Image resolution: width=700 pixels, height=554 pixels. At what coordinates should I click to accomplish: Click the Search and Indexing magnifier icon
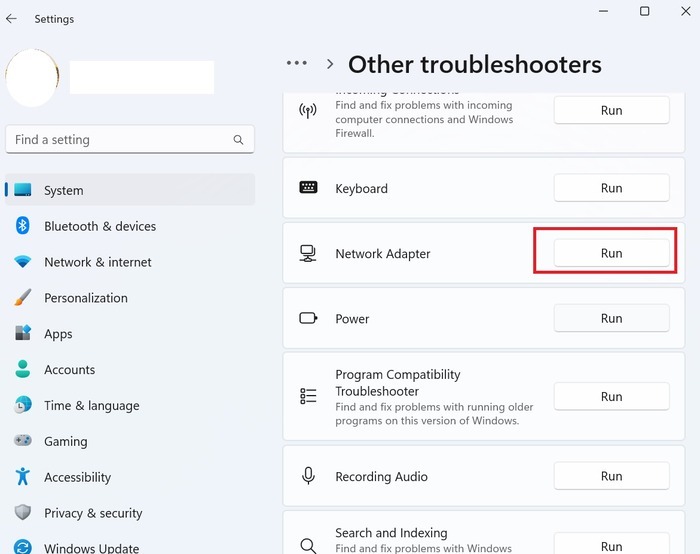click(x=308, y=546)
